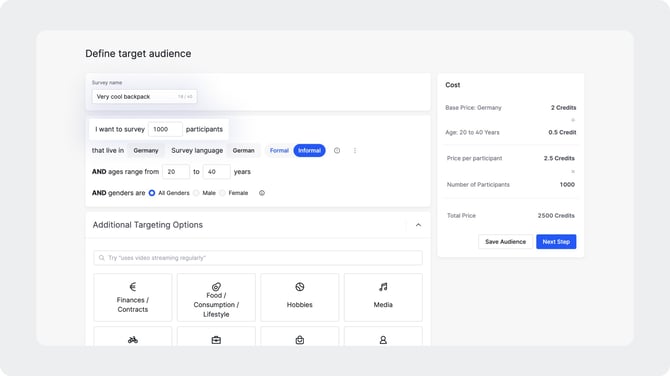Screen dimensions: 670x376
Task: Edit the participants number field
Action: pos(165,129)
